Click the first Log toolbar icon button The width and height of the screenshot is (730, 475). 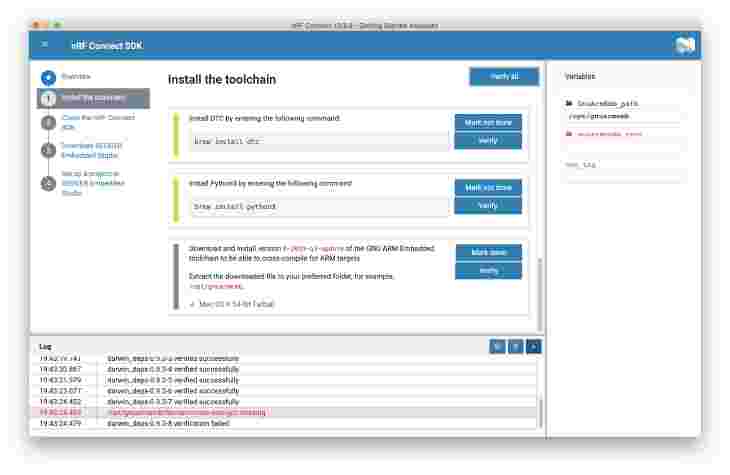point(497,346)
